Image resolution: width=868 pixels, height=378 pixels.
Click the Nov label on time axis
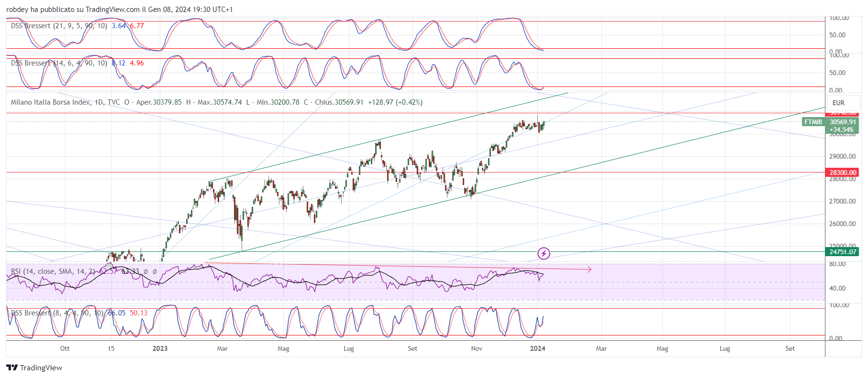(x=477, y=348)
